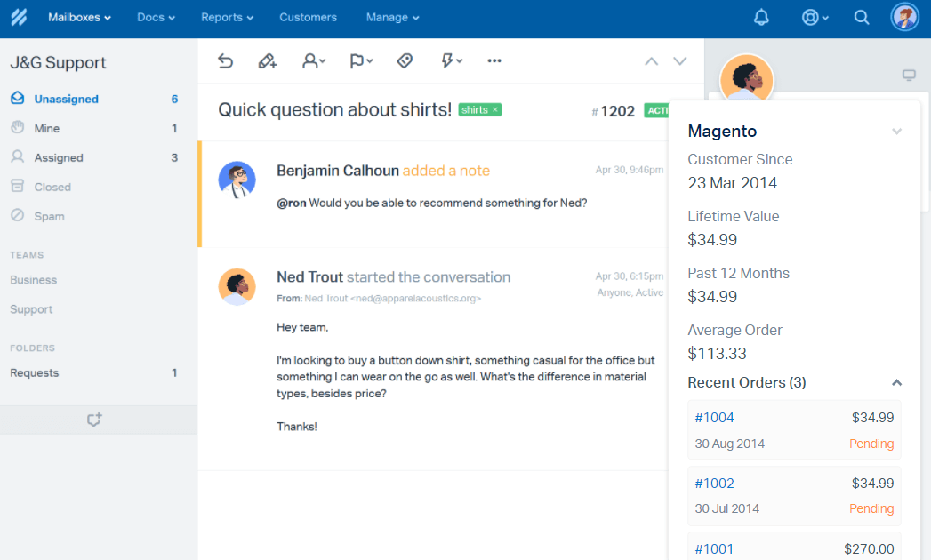
Task: Open the Customers menu item
Action: click(x=308, y=18)
